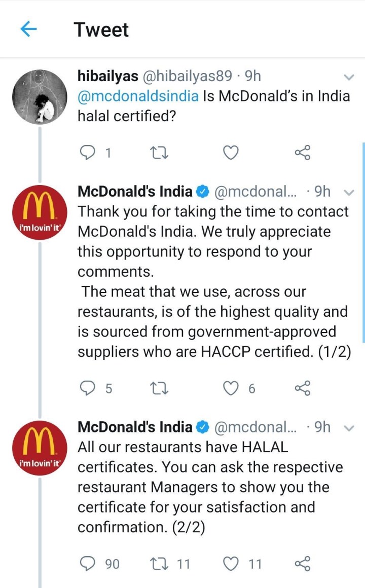Share the McDonald's (1/2) tweet
Screen dimensions: 365x588
(302, 389)
